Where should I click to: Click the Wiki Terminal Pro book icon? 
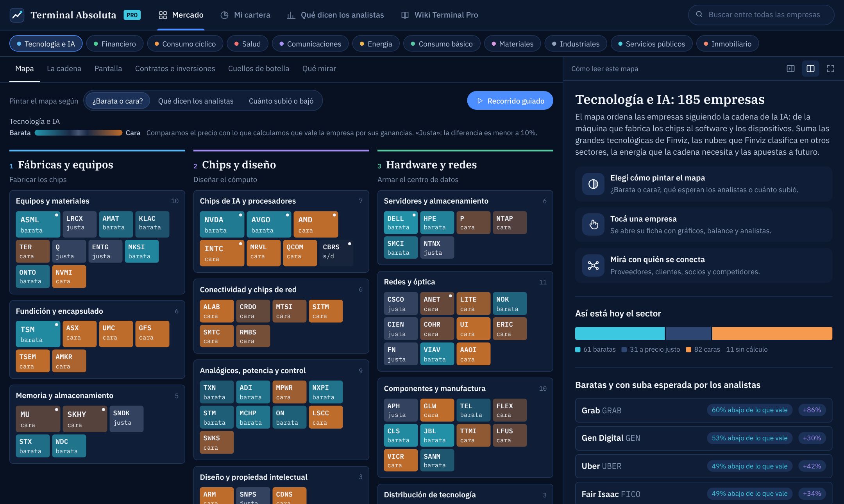click(405, 15)
